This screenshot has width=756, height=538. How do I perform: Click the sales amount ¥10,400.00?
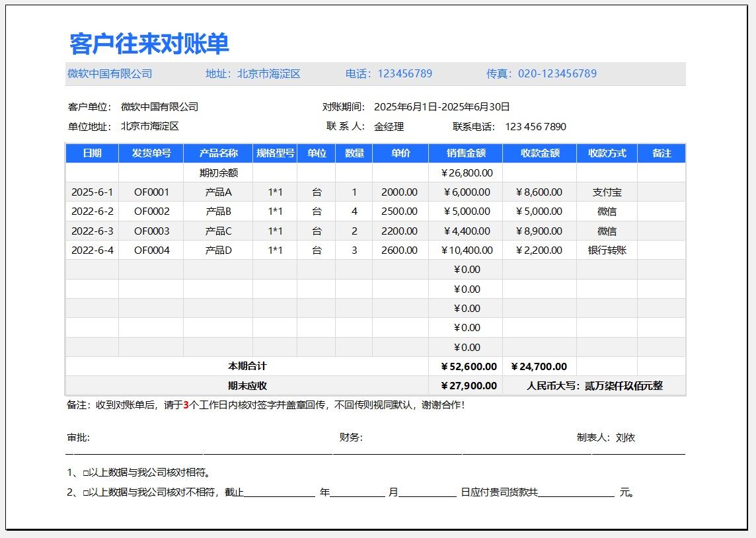pyautogui.click(x=466, y=250)
